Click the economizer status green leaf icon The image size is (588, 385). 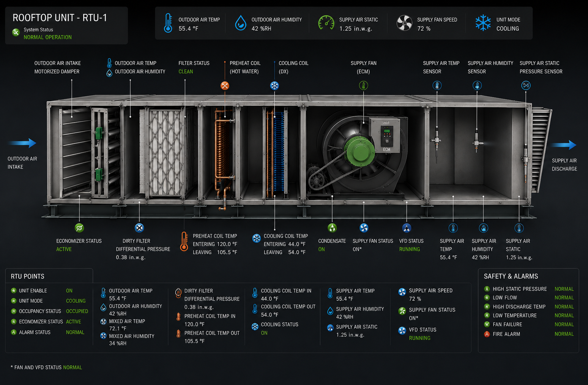coord(79,228)
